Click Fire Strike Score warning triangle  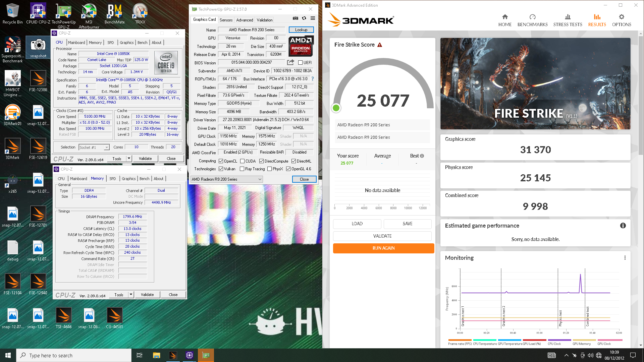(380, 45)
